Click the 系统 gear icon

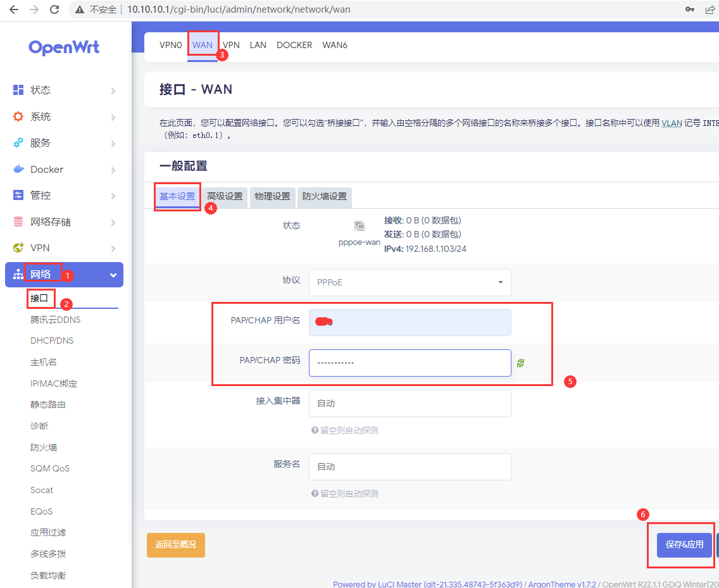[18, 116]
